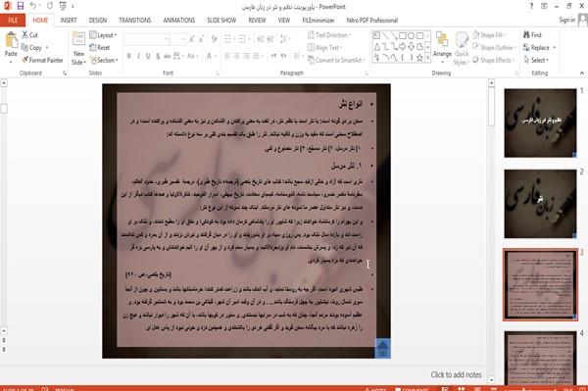
Task: Click the Format Painter tool
Action: pyautogui.click(x=42, y=60)
